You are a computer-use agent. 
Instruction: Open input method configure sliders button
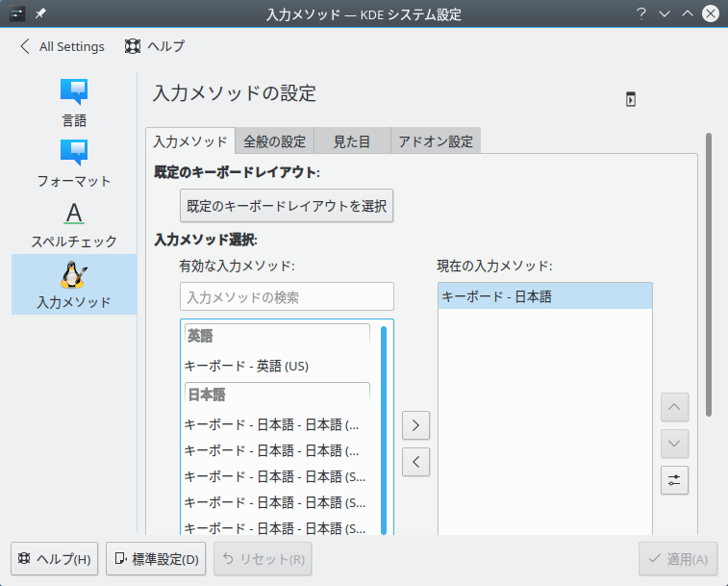coord(674,480)
